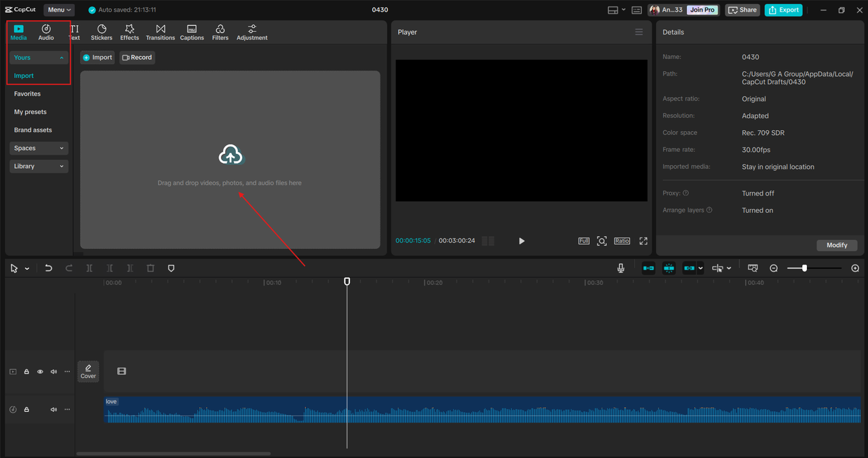Mute the love audio track
Image resolution: width=868 pixels, height=458 pixels.
click(x=54, y=410)
